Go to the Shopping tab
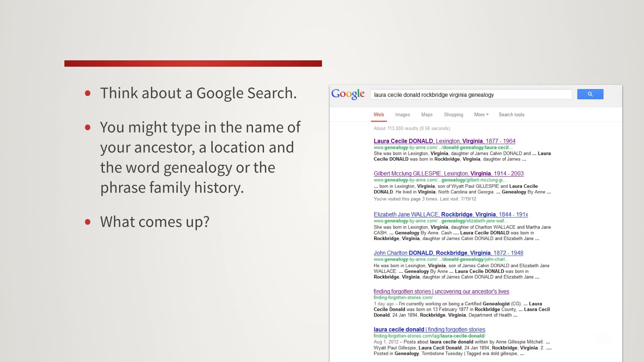 (453, 115)
